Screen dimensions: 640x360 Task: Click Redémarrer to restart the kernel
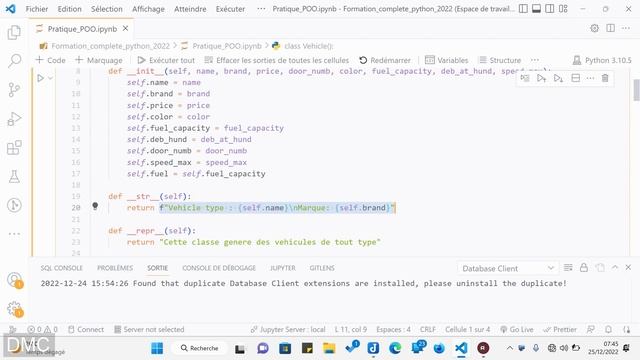click(385, 60)
